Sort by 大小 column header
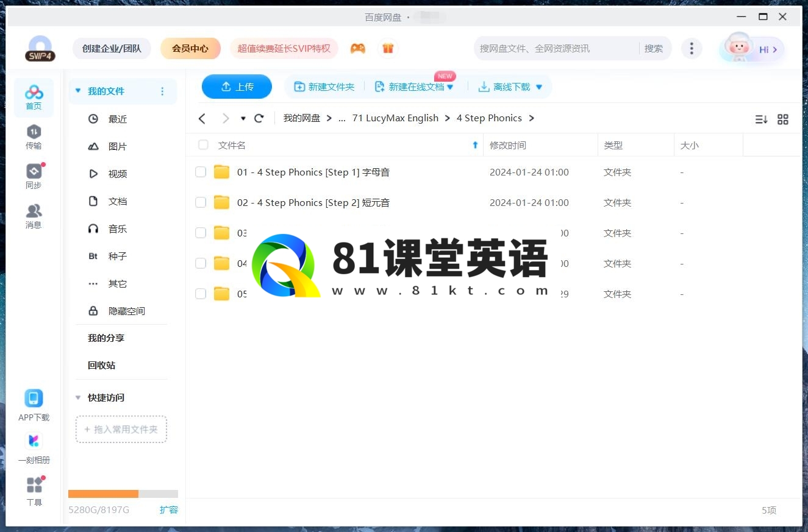Image resolution: width=808 pixels, height=532 pixels. click(689, 145)
